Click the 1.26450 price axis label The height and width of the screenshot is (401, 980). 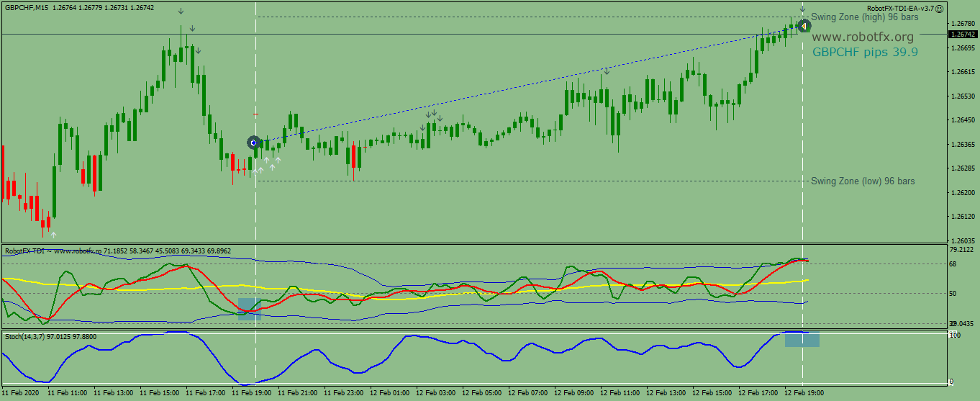(x=963, y=120)
